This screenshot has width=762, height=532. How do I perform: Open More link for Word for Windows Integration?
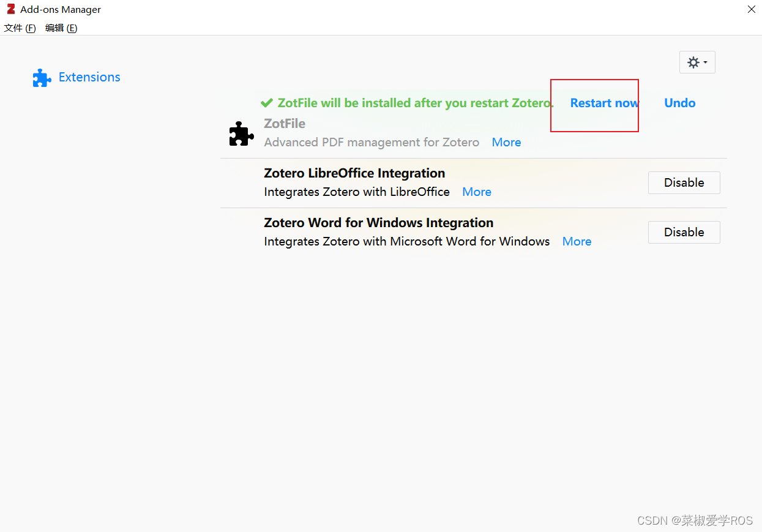[577, 241]
